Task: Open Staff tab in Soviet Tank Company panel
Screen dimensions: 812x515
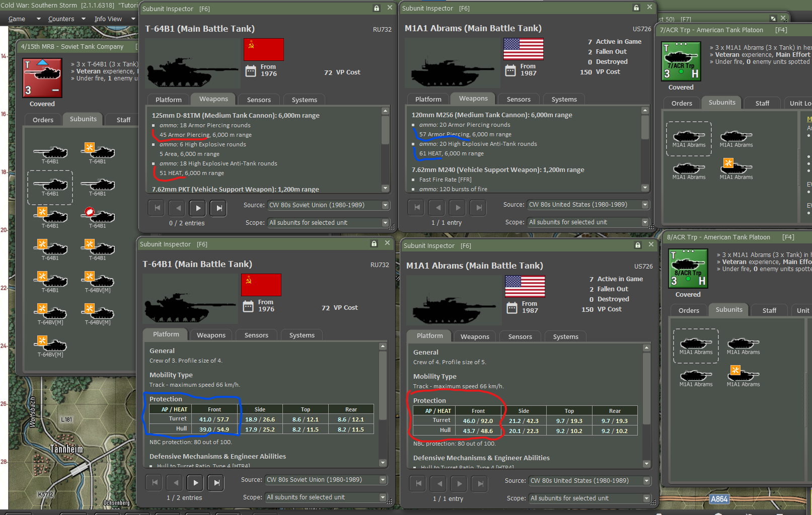Action: click(x=123, y=120)
